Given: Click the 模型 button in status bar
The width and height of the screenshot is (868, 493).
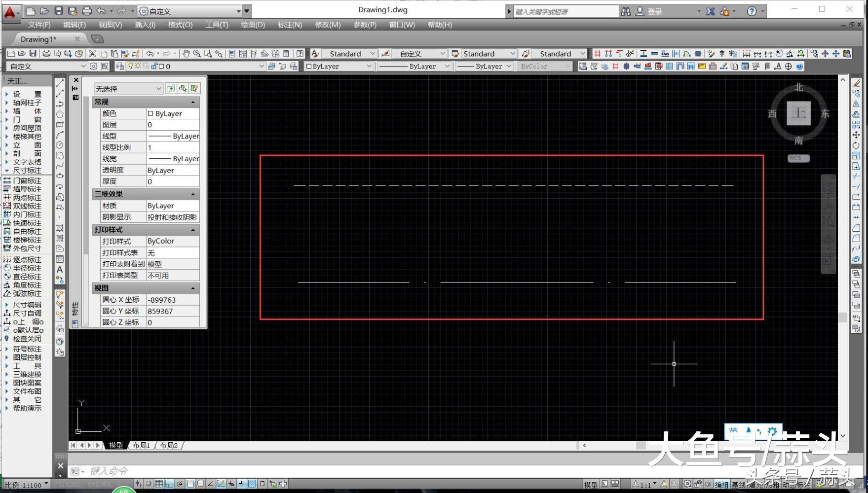Looking at the screenshot, I should [x=591, y=485].
